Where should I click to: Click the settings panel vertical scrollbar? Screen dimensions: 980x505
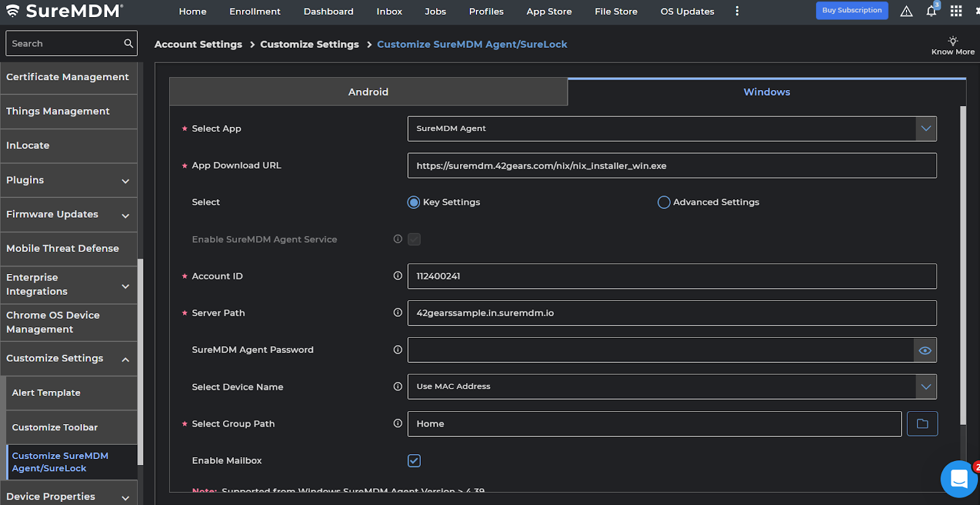pos(963,265)
